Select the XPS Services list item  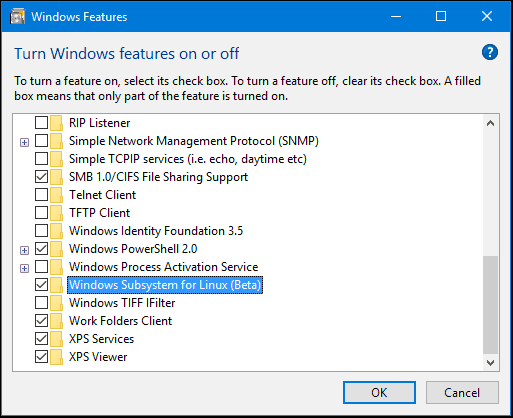pyautogui.click(x=101, y=339)
